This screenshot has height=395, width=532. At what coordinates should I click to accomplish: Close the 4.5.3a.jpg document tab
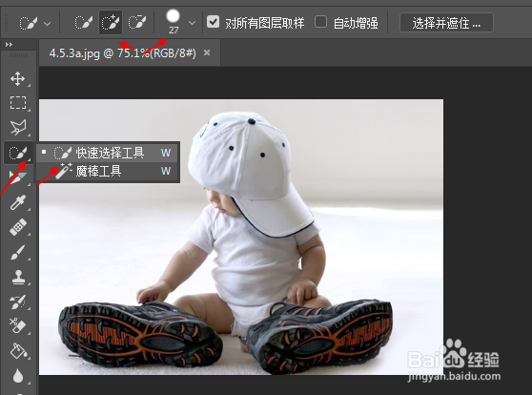pyautogui.click(x=207, y=52)
